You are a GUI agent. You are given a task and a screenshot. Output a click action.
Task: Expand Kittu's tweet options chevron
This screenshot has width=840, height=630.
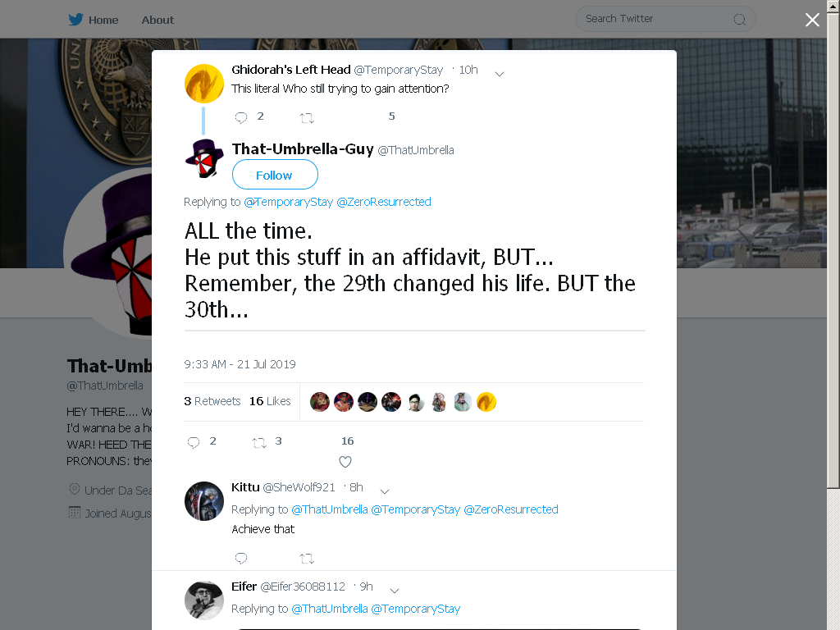click(385, 491)
